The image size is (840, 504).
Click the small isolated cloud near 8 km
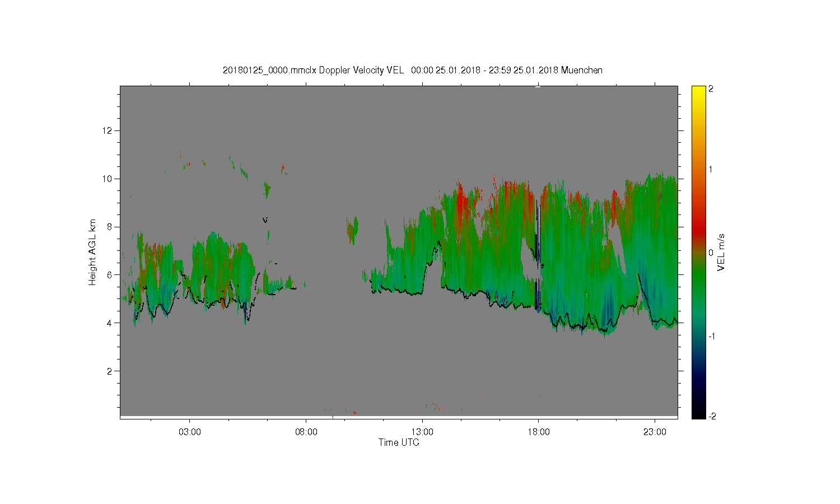352,230
